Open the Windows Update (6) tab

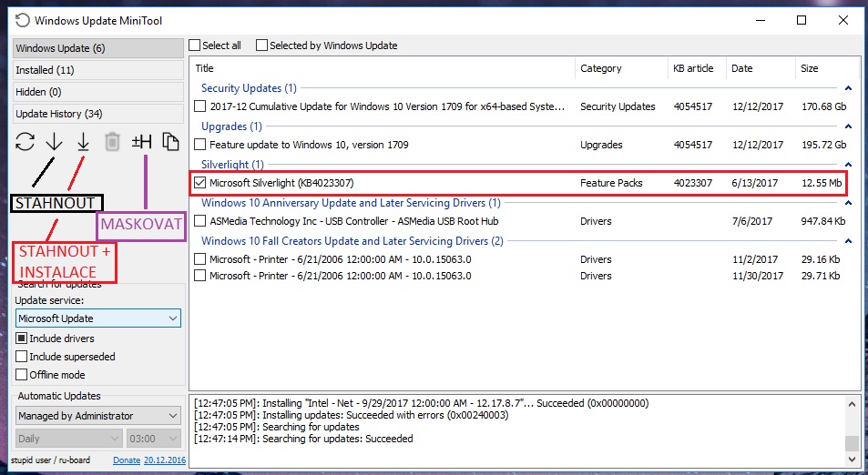tap(98, 48)
